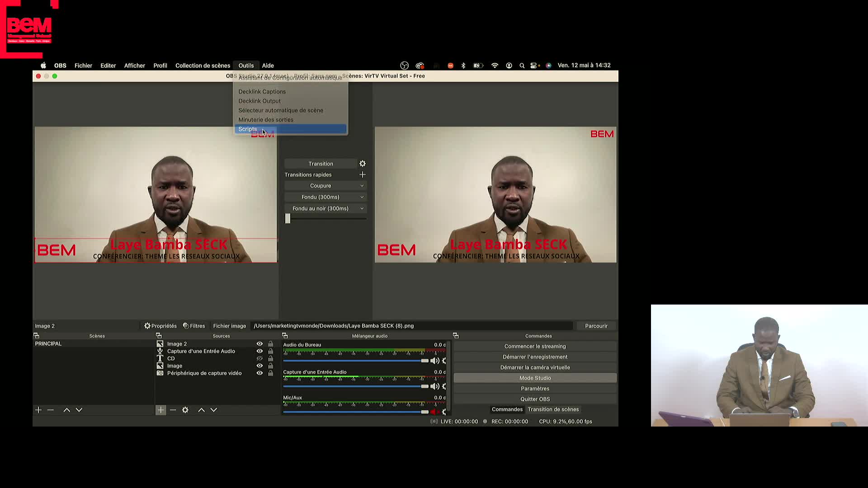The image size is (868, 488).
Task: Mute the Audio du Bureau speaker icon
Action: [x=434, y=361]
